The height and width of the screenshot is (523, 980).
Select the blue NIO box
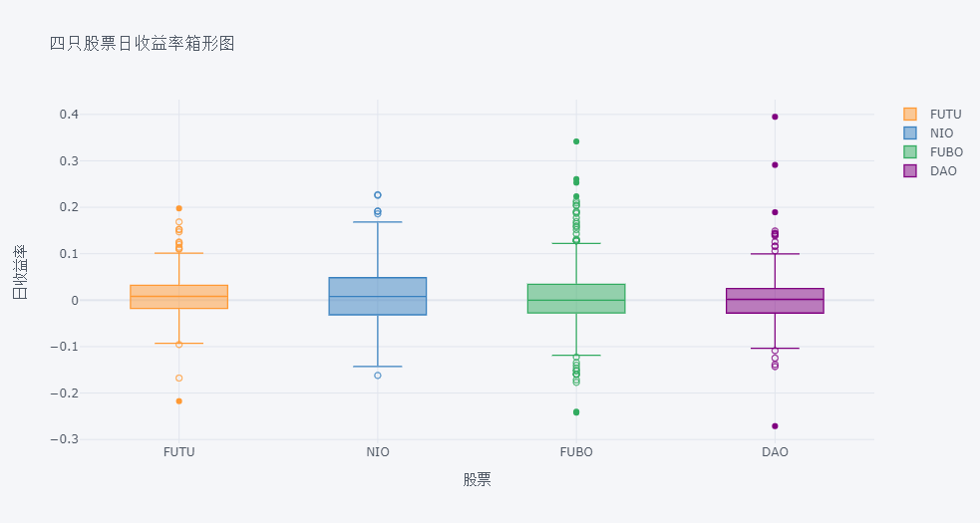[x=378, y=296]
